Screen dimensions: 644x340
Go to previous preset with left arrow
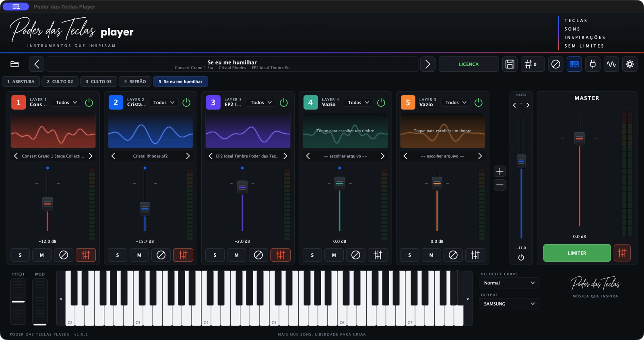(37, 64)
